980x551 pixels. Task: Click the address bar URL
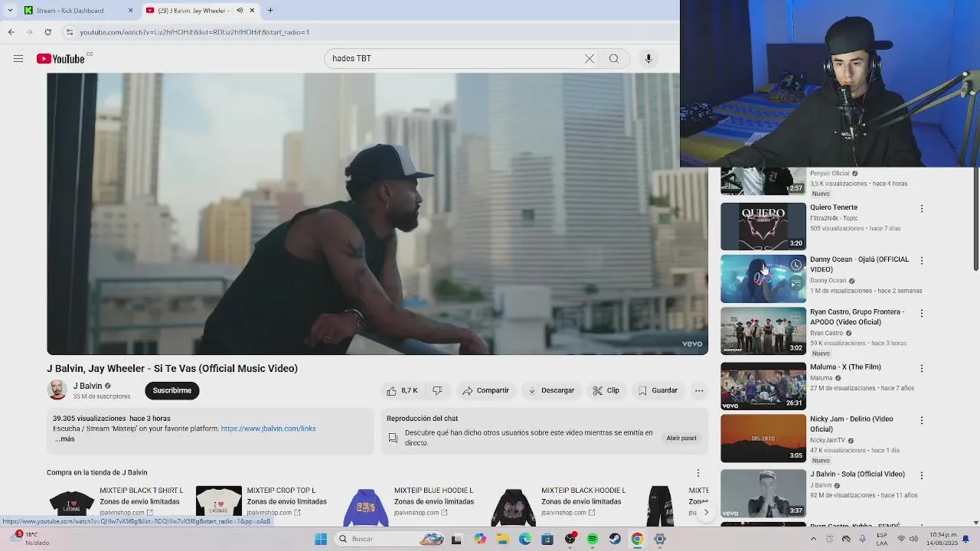tap(194, 32)
